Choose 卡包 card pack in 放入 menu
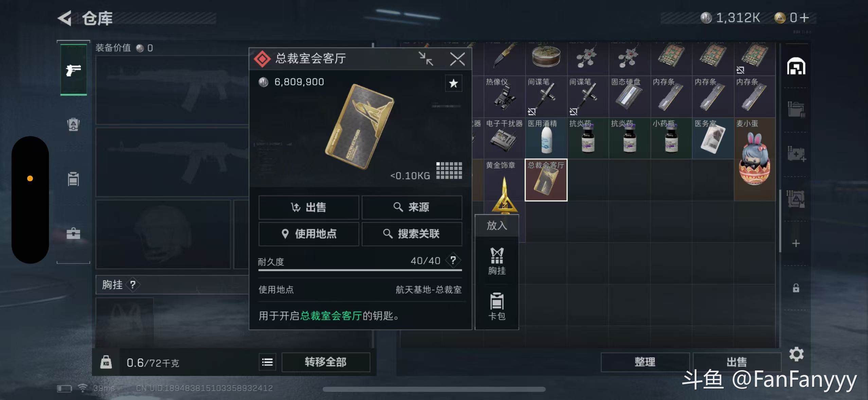Viewport: 868px width, 400px height. pyautogui.click(x=497, y=306)
